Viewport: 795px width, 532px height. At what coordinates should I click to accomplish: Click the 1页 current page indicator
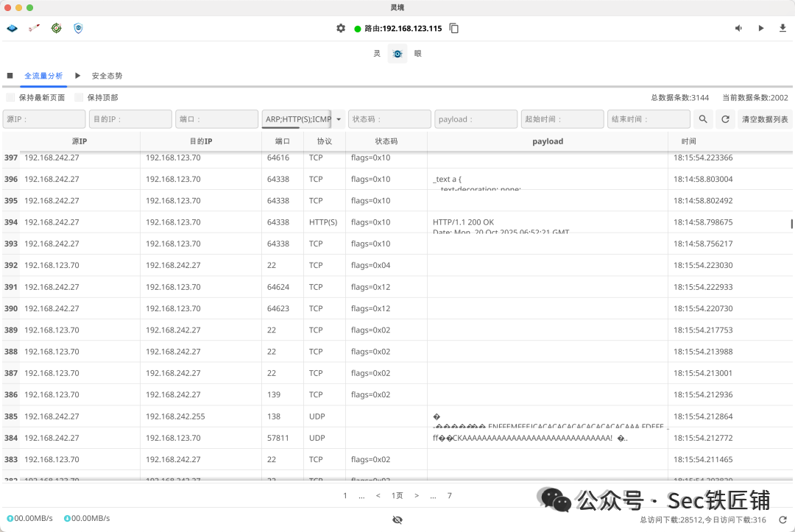pos(397,495)
